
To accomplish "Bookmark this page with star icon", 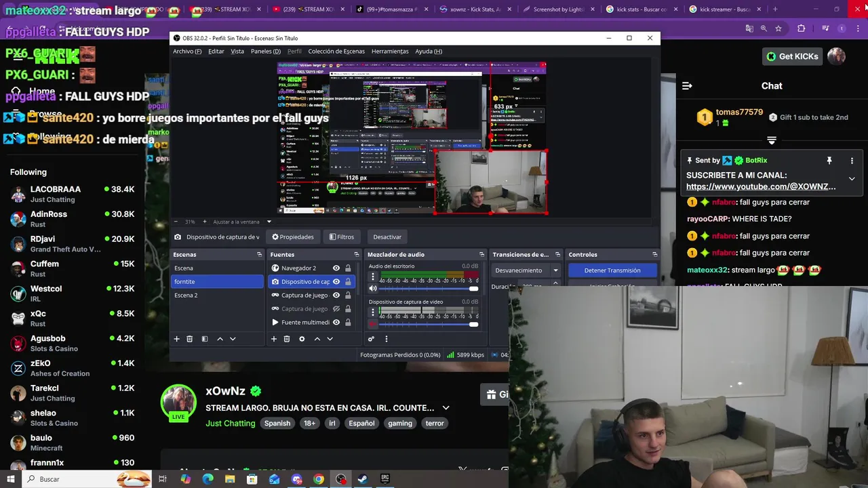I will (778, 28).
